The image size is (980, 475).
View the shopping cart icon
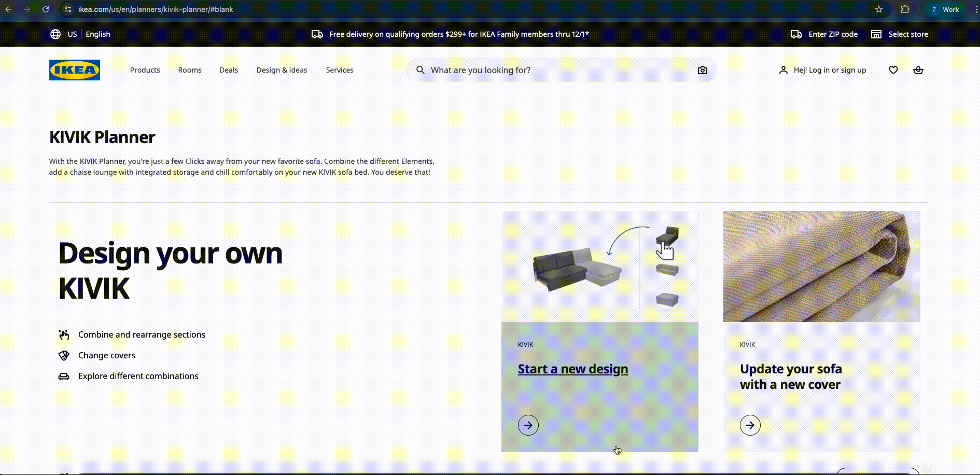[x=918, y=70]
